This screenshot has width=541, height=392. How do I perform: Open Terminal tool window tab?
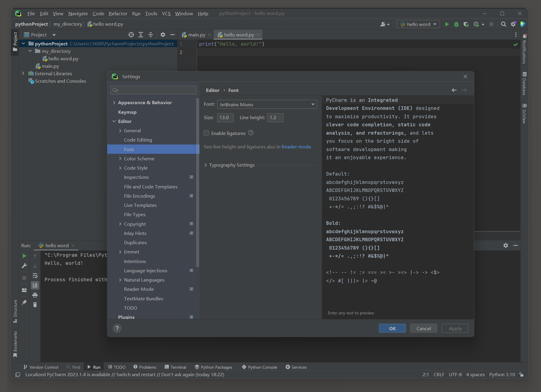click(175, 367)
